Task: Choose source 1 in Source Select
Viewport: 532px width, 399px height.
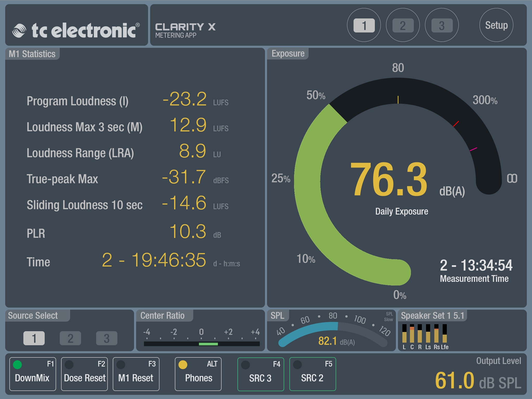Action: pyautogui.click(x=34, y=338)
